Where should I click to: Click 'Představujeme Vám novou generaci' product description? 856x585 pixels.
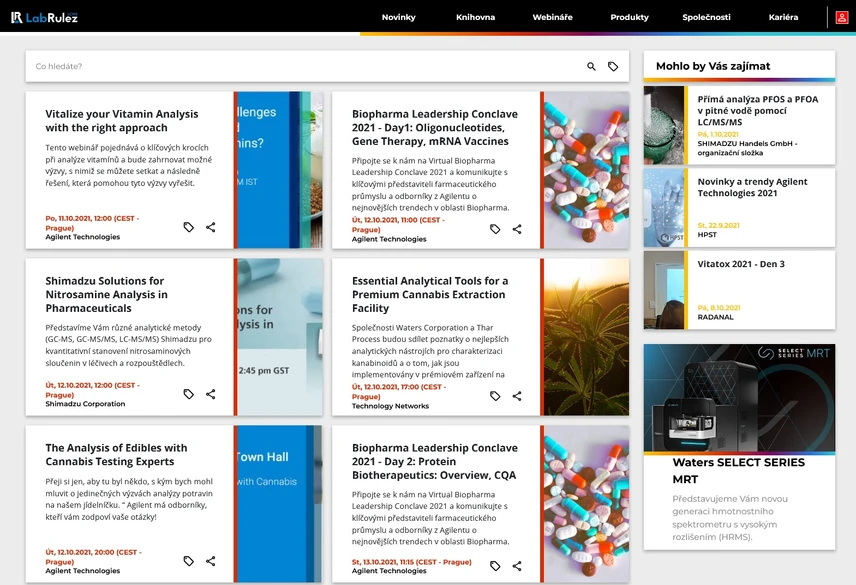(x=730, y=518)
